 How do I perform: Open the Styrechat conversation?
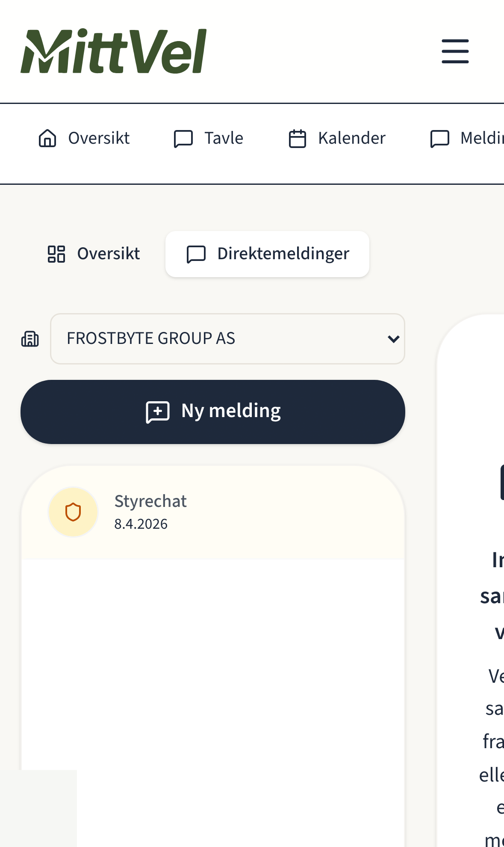pos(213,512)
